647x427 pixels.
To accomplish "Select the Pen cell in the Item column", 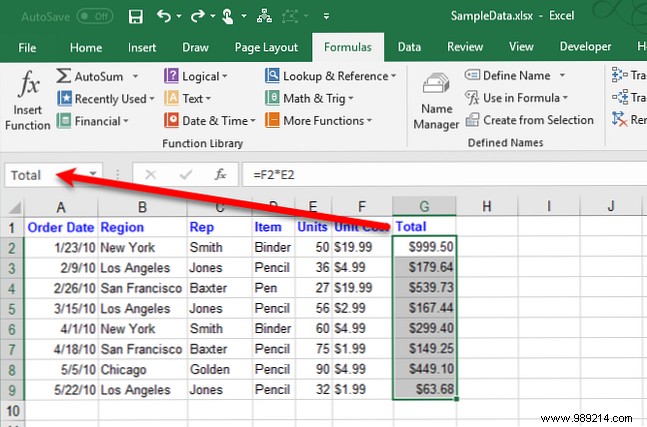I will tap(273, 288).
